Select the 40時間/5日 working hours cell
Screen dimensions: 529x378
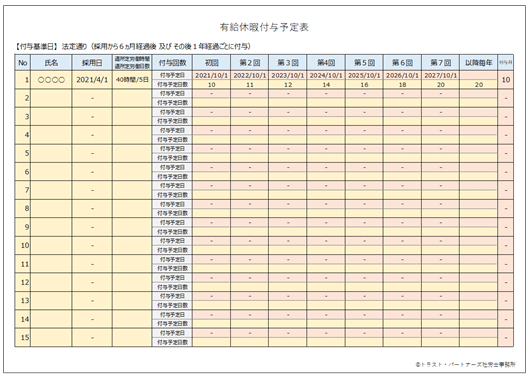click(x=132, y=80)
